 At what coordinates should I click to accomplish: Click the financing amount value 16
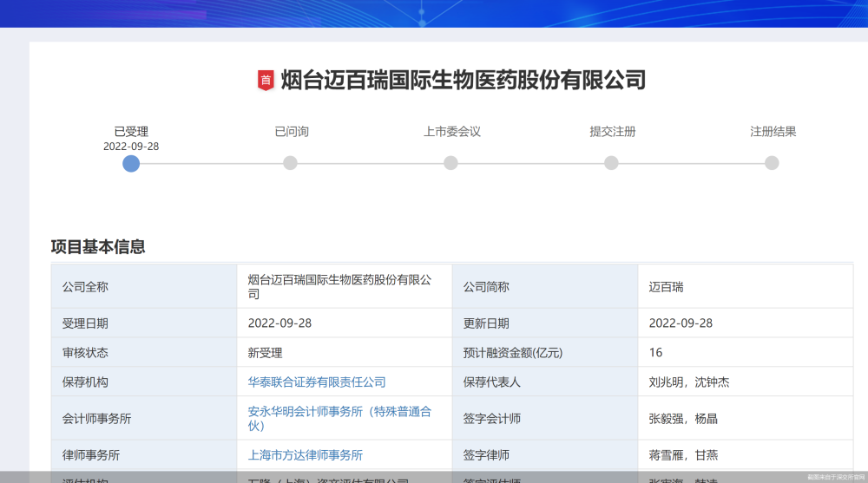tap(655, 352)
